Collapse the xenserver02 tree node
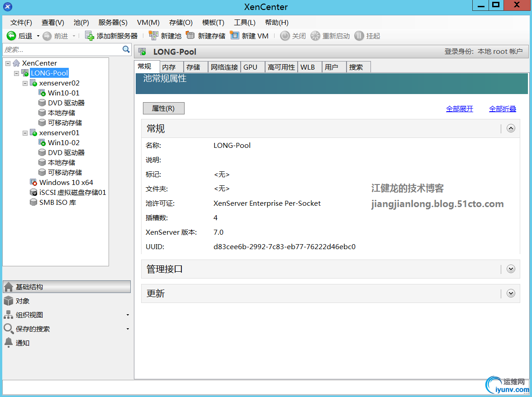Screen dimensions: 532x397 (x=25, y=83)
